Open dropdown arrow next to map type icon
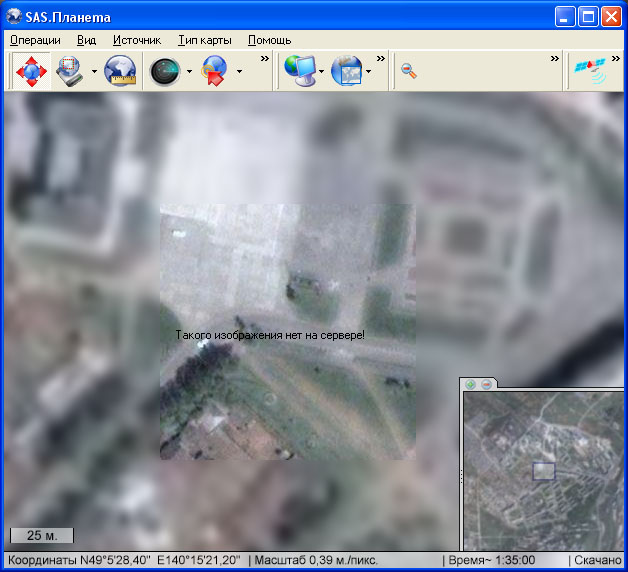Image resolution: width=628 pixels, height=572 pixels. [369, 72]
